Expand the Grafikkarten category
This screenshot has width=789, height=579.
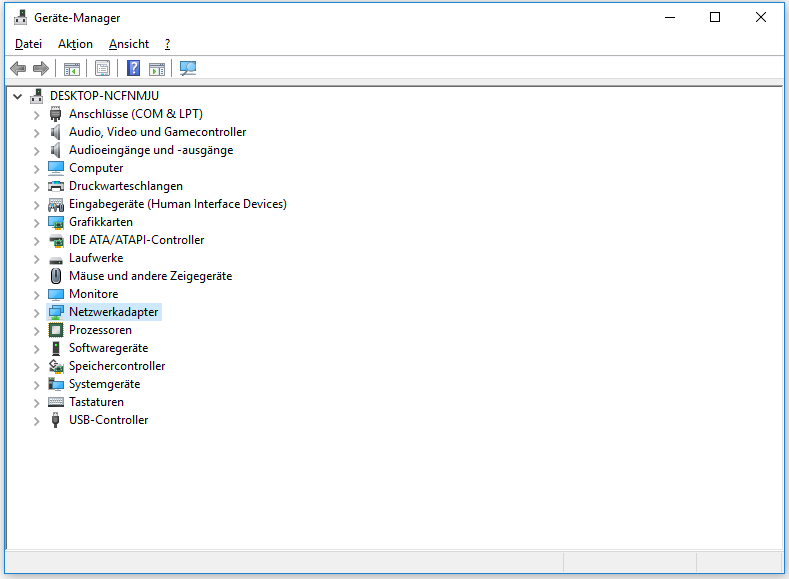[x=36, y=223]
